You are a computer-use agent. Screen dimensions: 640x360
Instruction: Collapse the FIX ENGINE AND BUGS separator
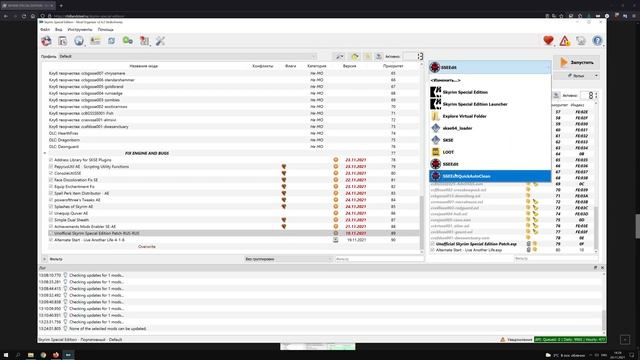point(45,153)
